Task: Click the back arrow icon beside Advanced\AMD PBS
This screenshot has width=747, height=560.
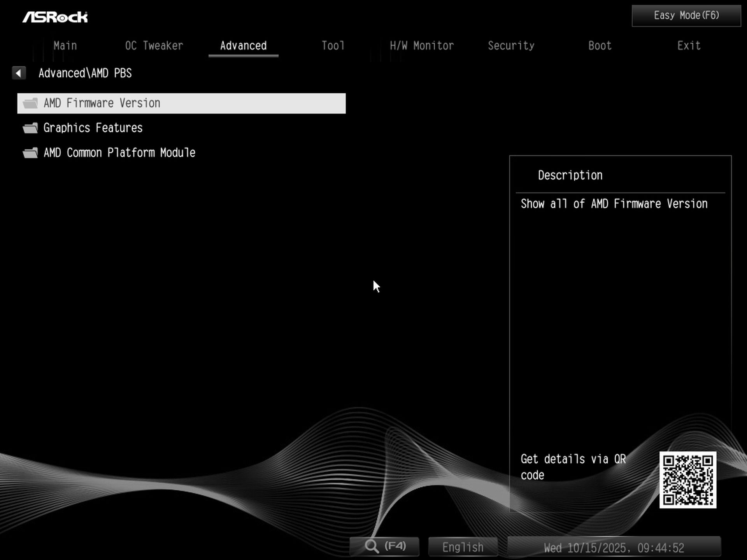Action: pyautogui.click(x=19, y=73)
